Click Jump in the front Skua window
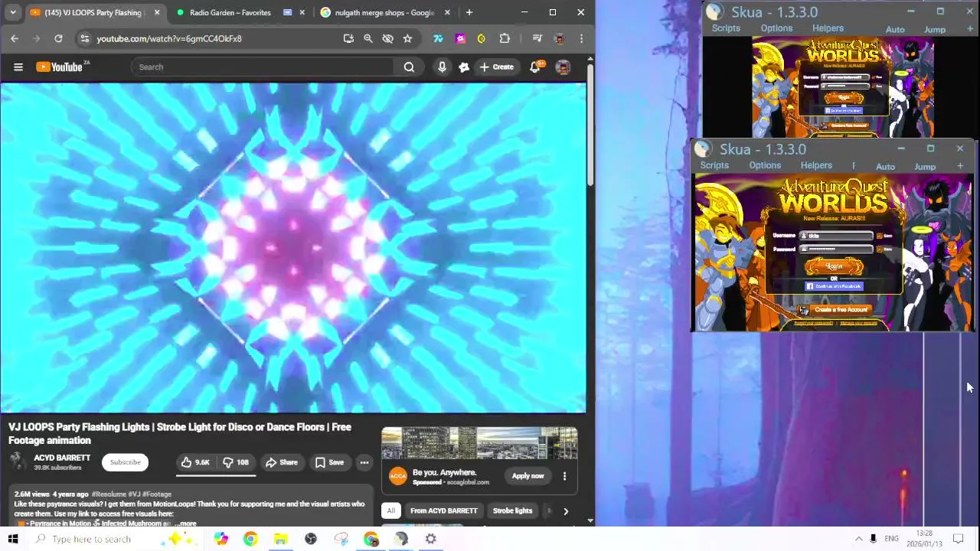This screenshot has width=980, height=551. (x=925, y=166)
